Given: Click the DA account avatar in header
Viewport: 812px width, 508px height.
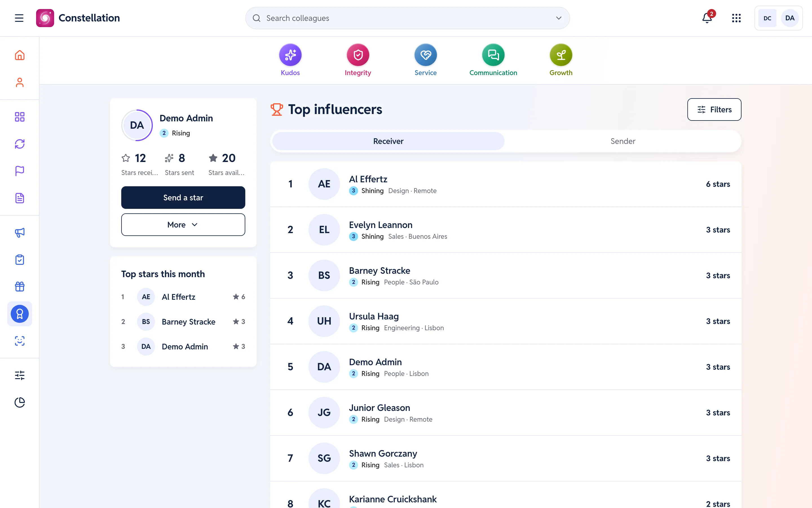Looking at the screenshot, I should click(x=790, y=18).
